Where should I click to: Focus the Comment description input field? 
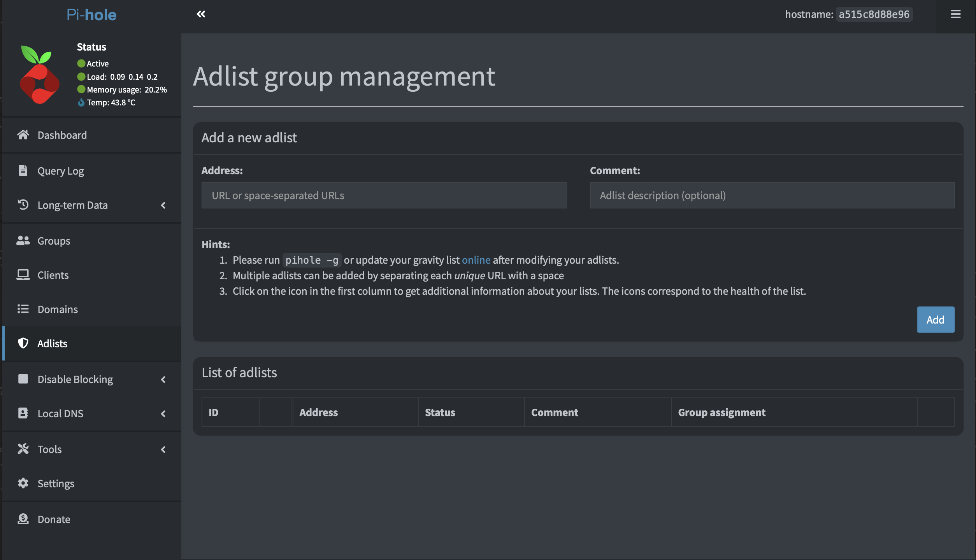pyautogui.click(x=772, y=195)
